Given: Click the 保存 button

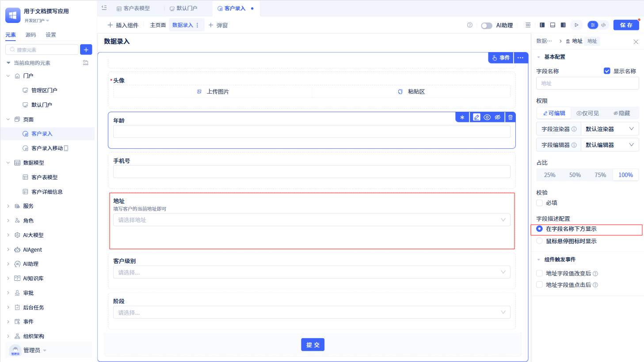Looking at the screenshot, I should [x=626, y=25].
